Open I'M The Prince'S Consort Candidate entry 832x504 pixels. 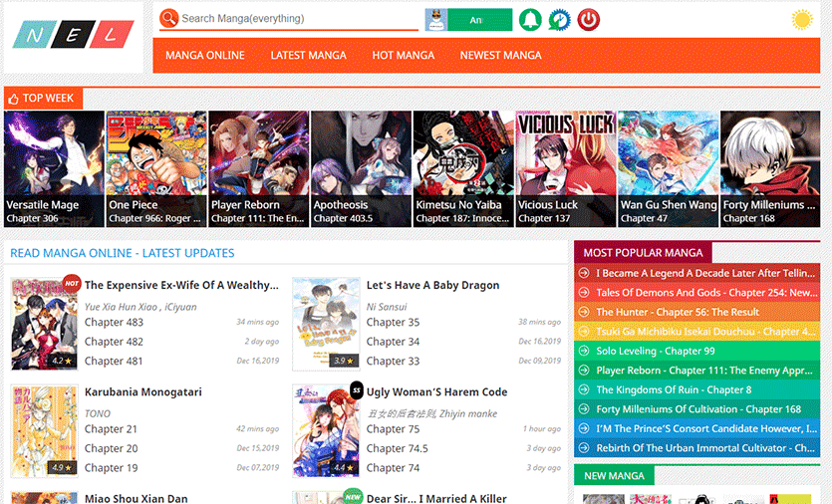pyautogui.click(x=697, y=428)
